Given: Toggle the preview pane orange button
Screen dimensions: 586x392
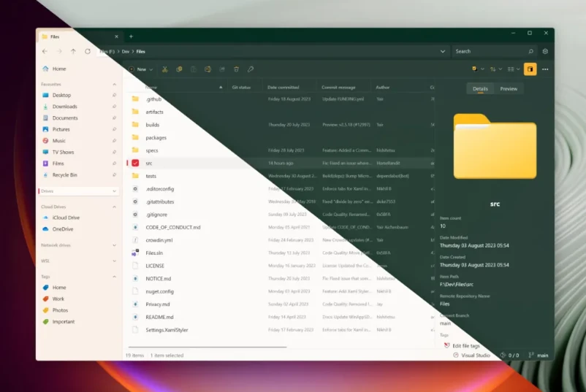Looking at the screenshot, I should pyautogui.click(x=530, y=69).
